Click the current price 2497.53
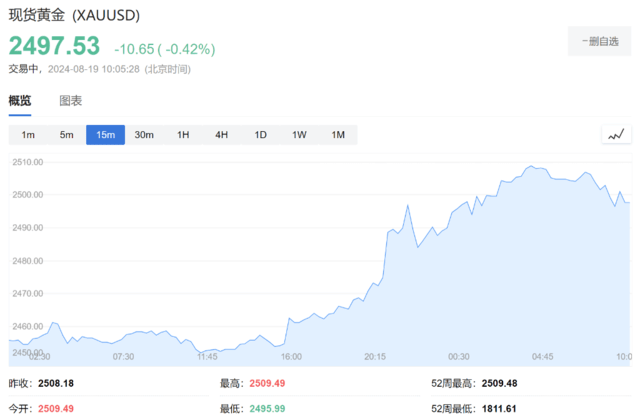Screen dimensions: 640x418 (x=55, y=46)
